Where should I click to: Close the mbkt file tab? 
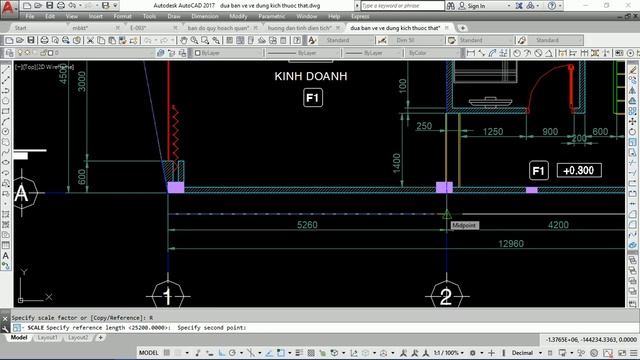click(x=118, y=28)
